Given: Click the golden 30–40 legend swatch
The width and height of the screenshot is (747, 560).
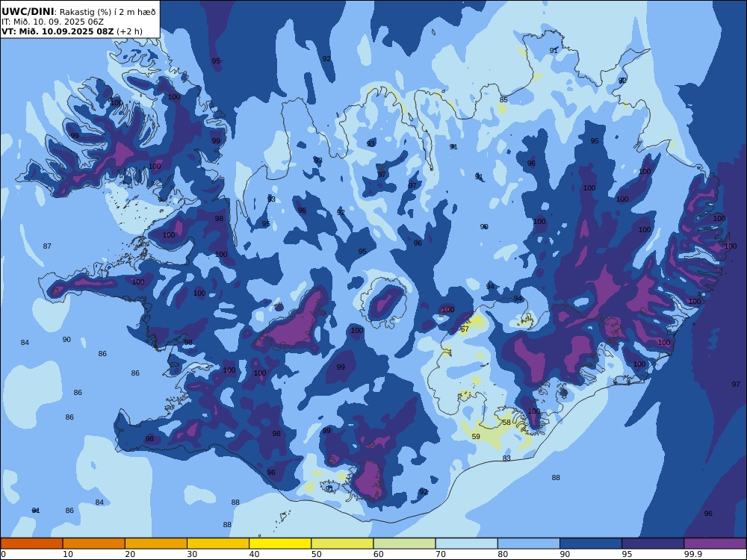Looking at the screenshot, I should (218, 544).
